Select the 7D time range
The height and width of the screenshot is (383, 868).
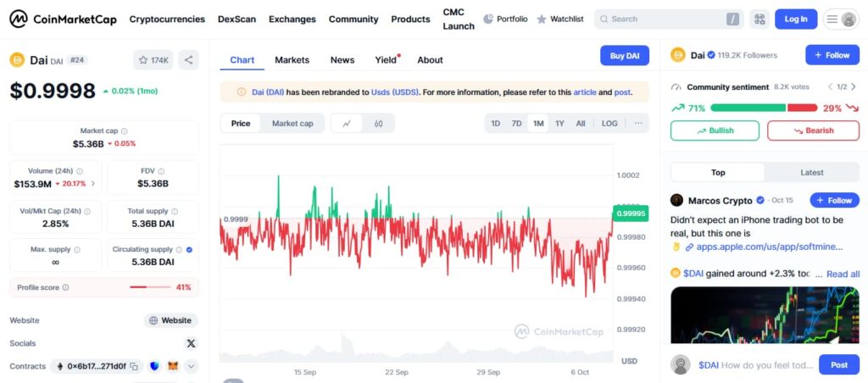(x=516, y=124)
